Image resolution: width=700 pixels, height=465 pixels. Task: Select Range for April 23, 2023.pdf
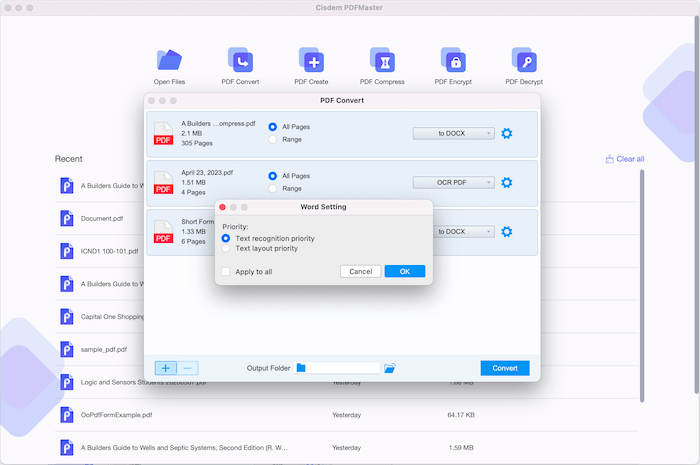click(x=272, y=189)
